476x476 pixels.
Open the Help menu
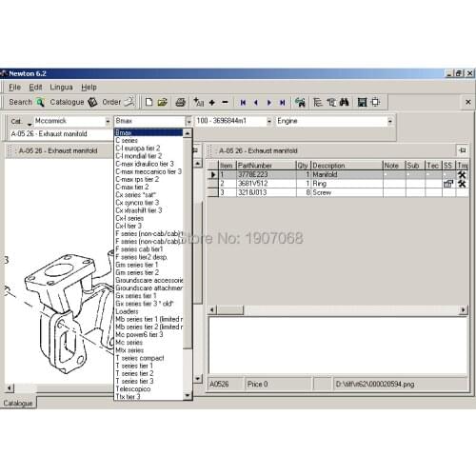coord(89,87)
